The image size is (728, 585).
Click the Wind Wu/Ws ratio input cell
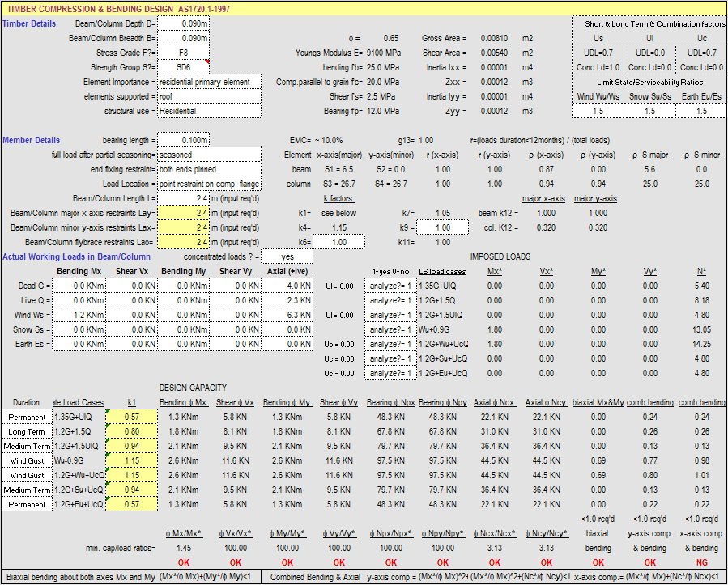pyautogui.click(x=598, y=111)
